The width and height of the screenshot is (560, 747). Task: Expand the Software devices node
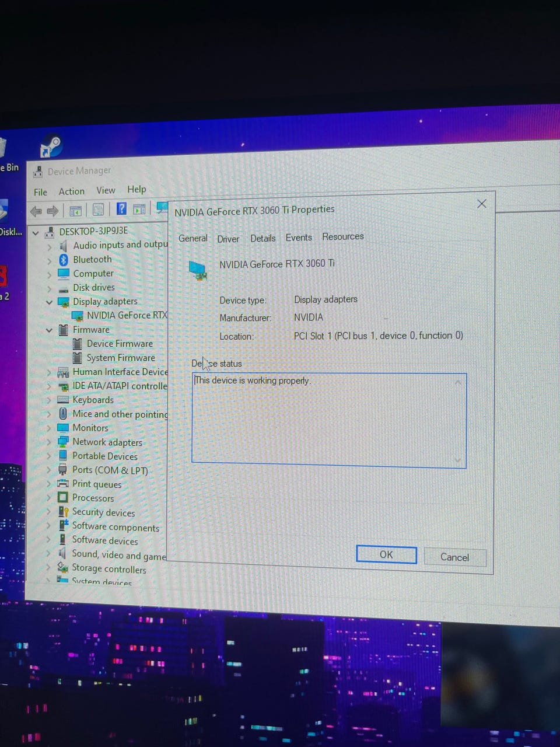pos(48,540)
